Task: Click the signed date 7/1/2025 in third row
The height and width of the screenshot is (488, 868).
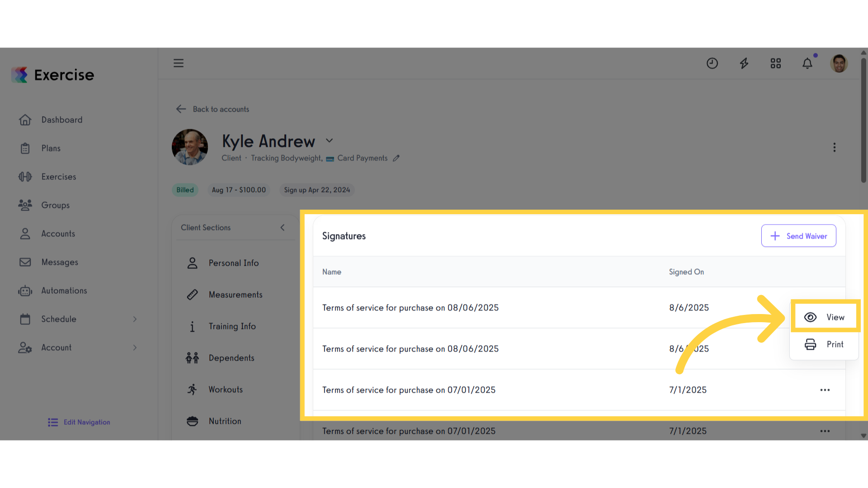Action: [x=688, y=390]
